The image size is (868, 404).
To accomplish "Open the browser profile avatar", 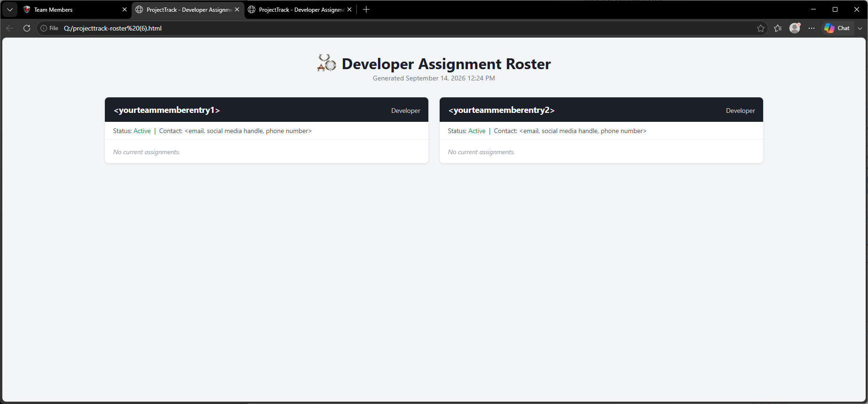I will click(x=795, y=28).
